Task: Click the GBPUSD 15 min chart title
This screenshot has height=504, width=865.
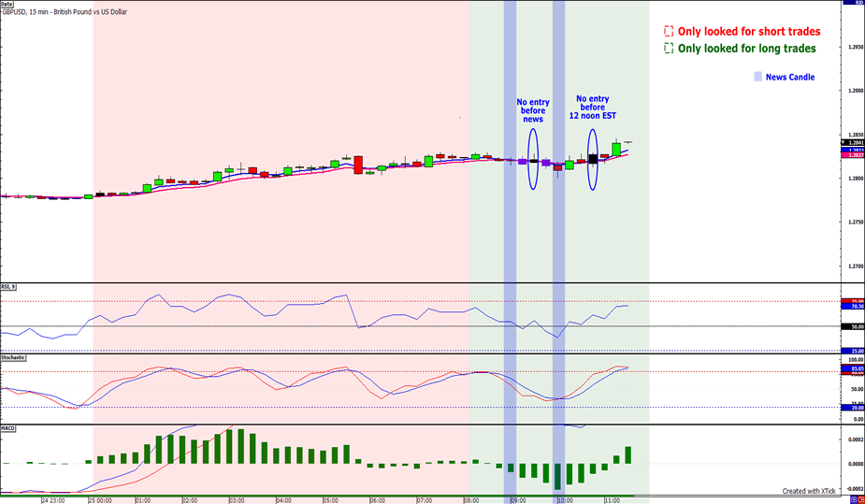Action: pyautogui.click(x=64, y=11)
